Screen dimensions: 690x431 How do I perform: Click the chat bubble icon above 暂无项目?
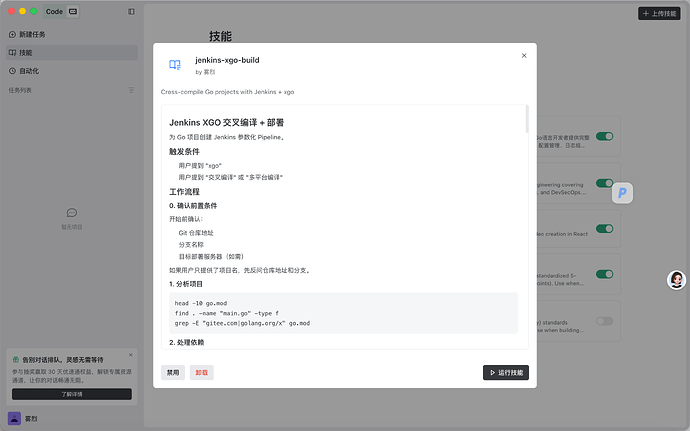pyautogui.click(x=72, y=213)
